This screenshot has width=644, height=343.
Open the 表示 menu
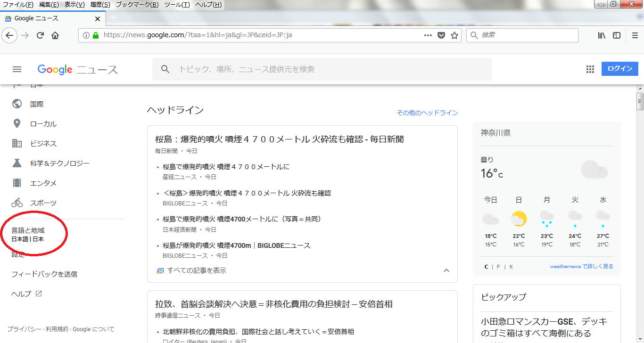[74, 5]
